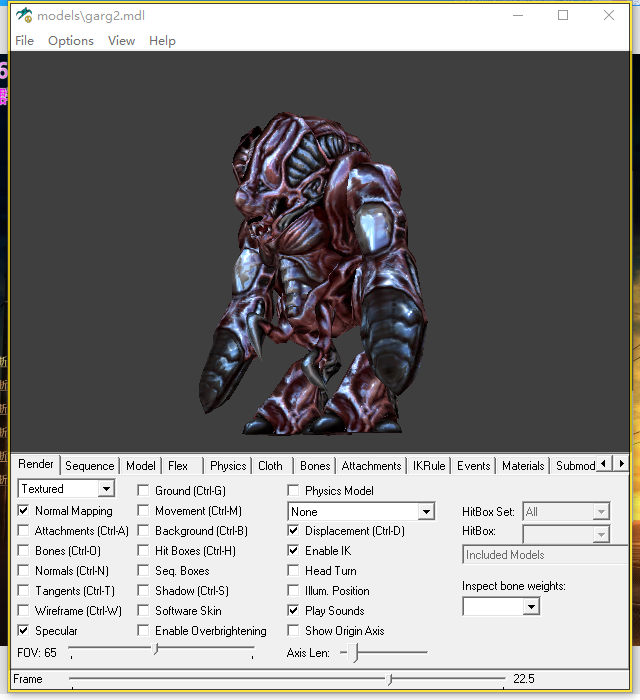The width and height of the screenshot is (640, 700).
Task: Open the Help menu
Action: [x=162, y=41]
